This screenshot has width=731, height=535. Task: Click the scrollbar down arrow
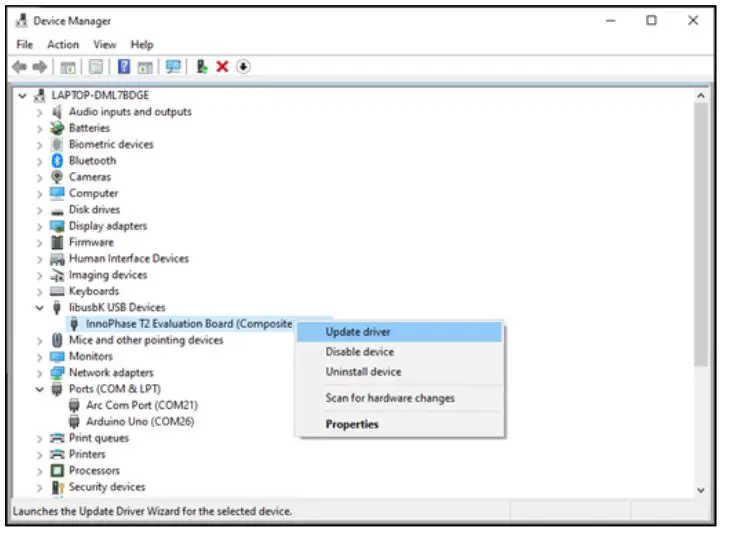click(701, 490)
